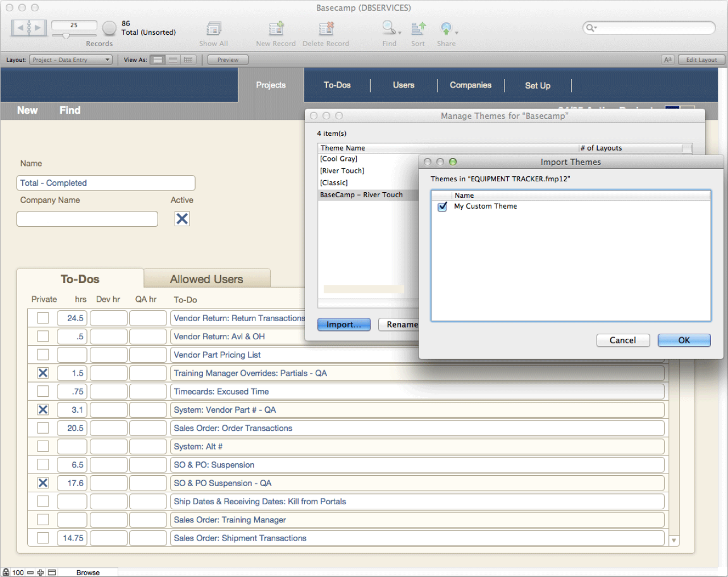
Task: Click the lock icon in status bar
Action: (x=6, y=572)
